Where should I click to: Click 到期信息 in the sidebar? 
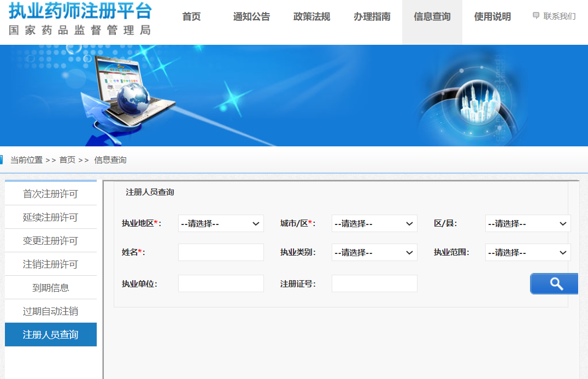[x=50, y=288]
